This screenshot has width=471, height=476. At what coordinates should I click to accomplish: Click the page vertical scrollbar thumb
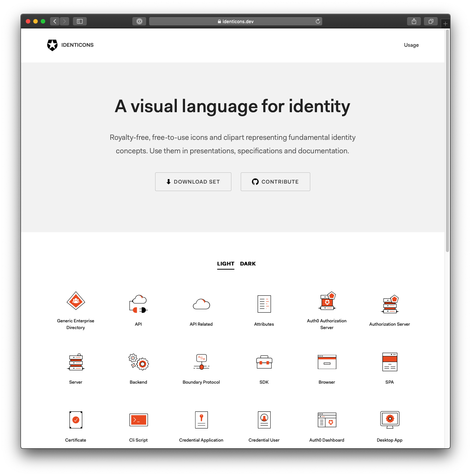tap(447, 141)
